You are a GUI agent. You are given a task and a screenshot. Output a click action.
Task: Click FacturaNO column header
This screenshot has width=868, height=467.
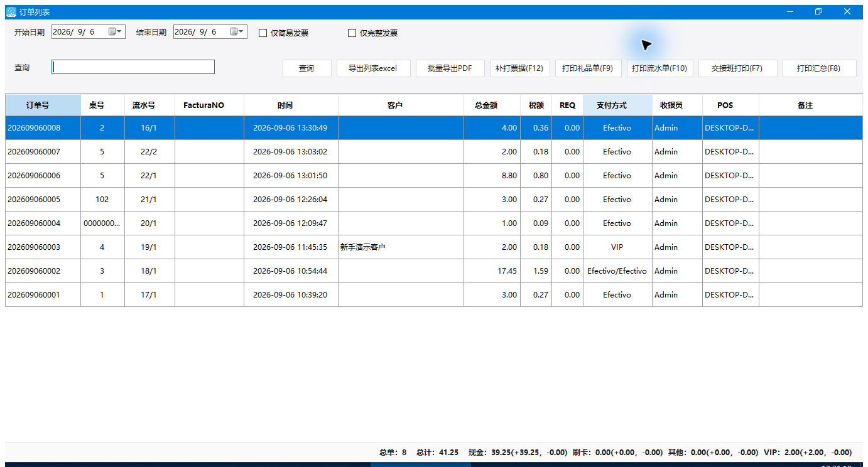coord(210,105)
